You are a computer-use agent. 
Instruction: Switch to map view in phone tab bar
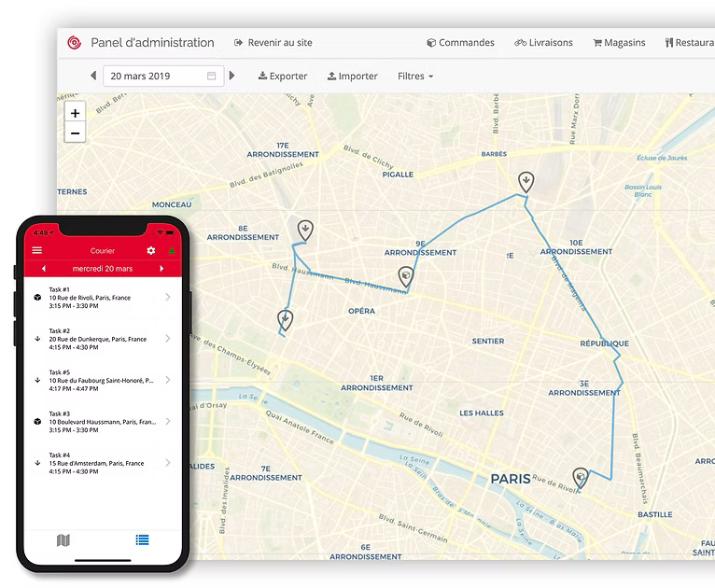tap(63, 540)
